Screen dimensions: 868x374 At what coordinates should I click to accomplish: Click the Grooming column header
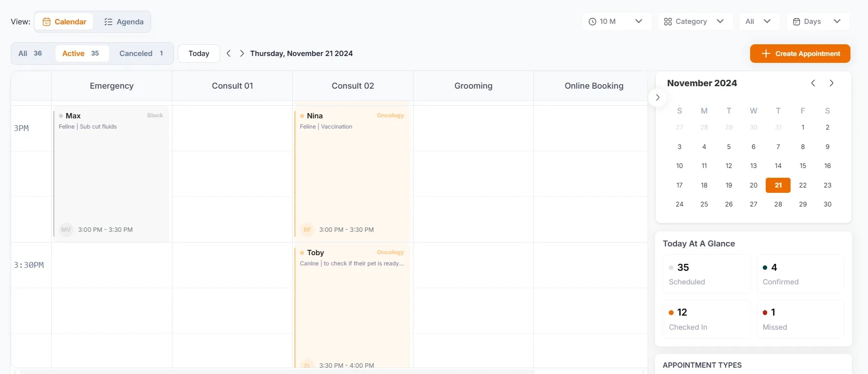coord(473,86)
